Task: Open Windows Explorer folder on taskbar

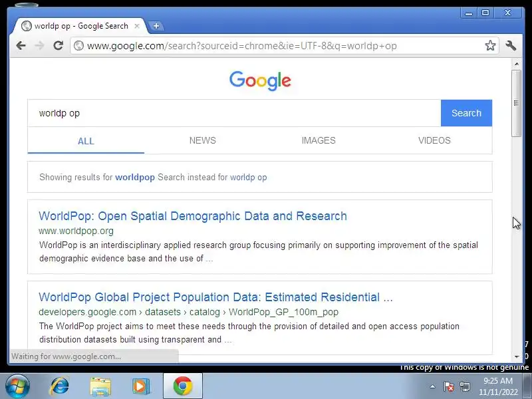Action: tap(100, 386)
